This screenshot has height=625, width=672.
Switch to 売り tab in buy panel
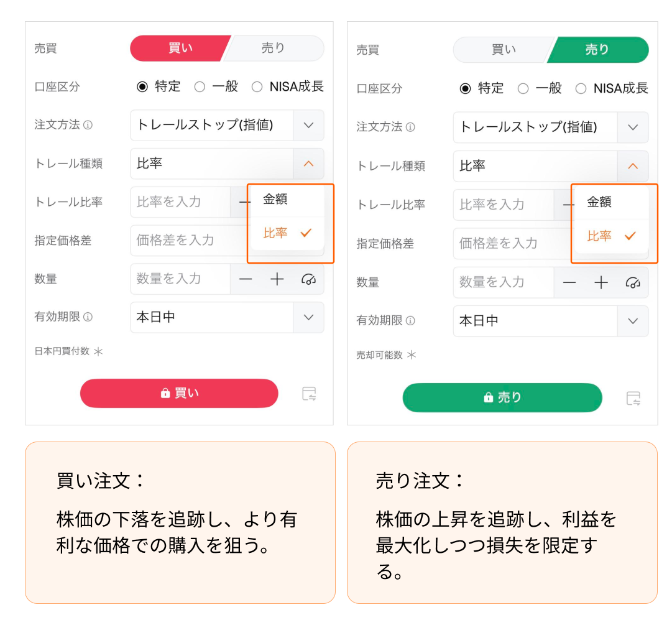274,49
